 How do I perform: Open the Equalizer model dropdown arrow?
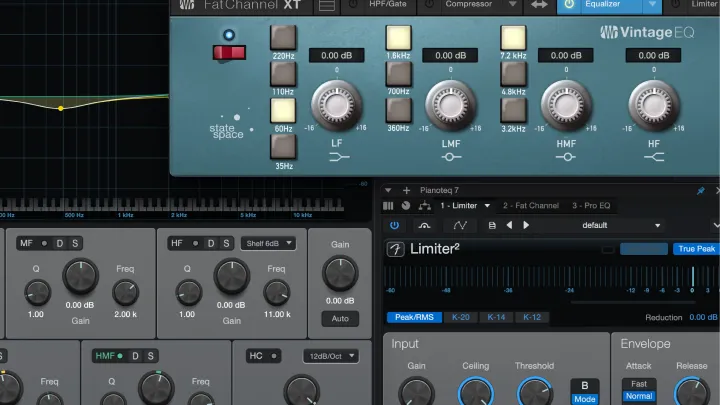click(x=652, y=4)
